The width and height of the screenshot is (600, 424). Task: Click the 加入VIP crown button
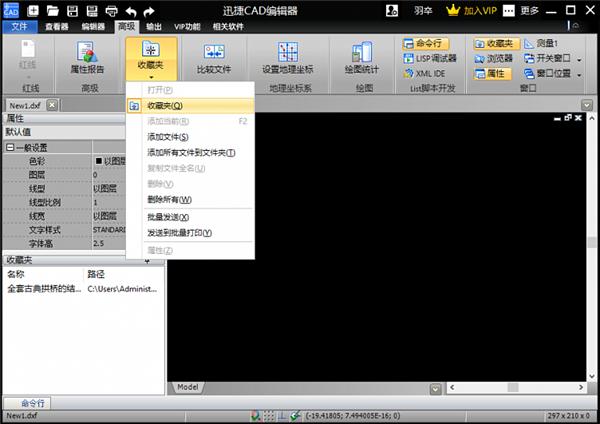pyautogui.click(x=471, y=10)
